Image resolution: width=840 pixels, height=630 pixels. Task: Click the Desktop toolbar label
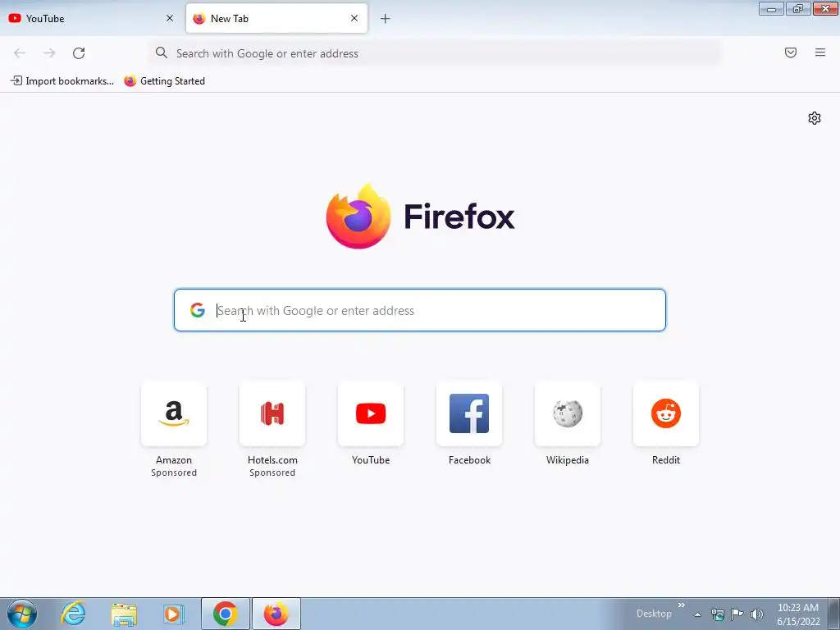(654, 614)
